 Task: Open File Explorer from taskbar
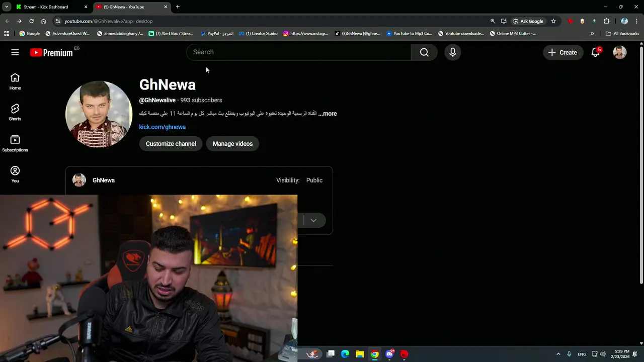pos(360,354)
